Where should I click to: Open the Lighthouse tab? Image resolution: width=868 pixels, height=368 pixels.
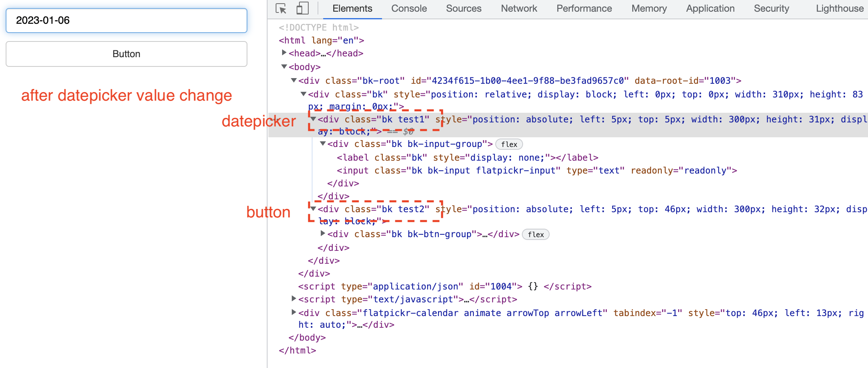point(840,8)
